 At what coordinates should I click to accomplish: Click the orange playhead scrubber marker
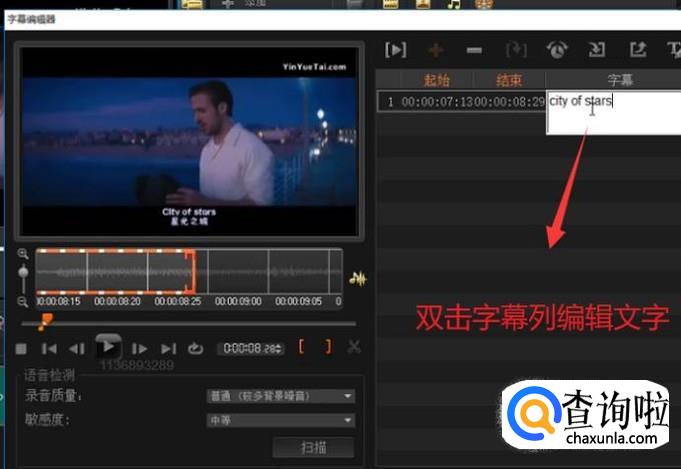[45, 321]
